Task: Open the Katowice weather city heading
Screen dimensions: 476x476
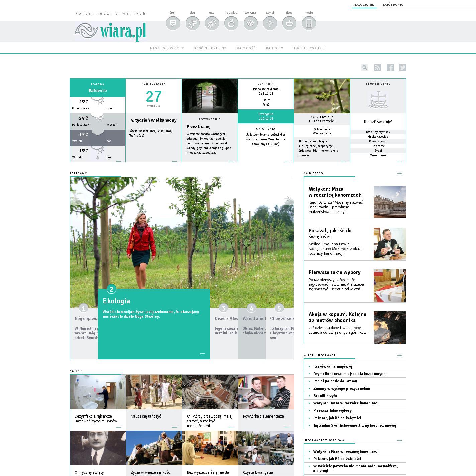Action: [98, 91]
